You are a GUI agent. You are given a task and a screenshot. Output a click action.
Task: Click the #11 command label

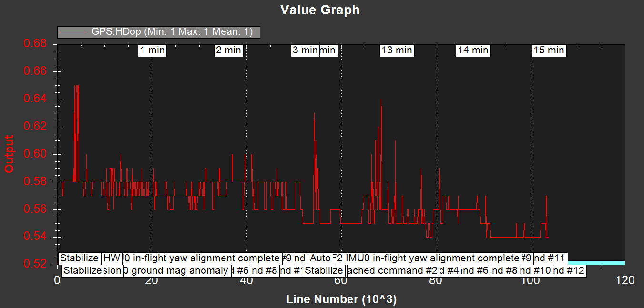(550, 258)
